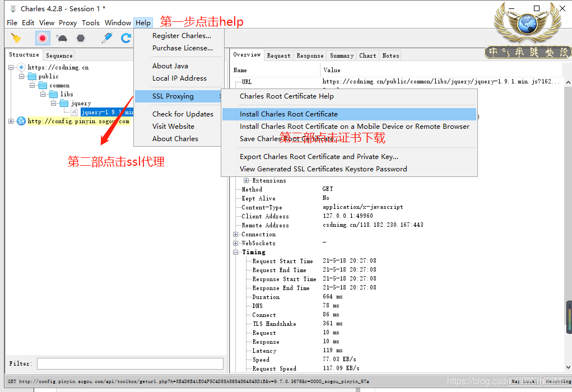Click the libs folder icon
The image size is (572, 392).
54,94
